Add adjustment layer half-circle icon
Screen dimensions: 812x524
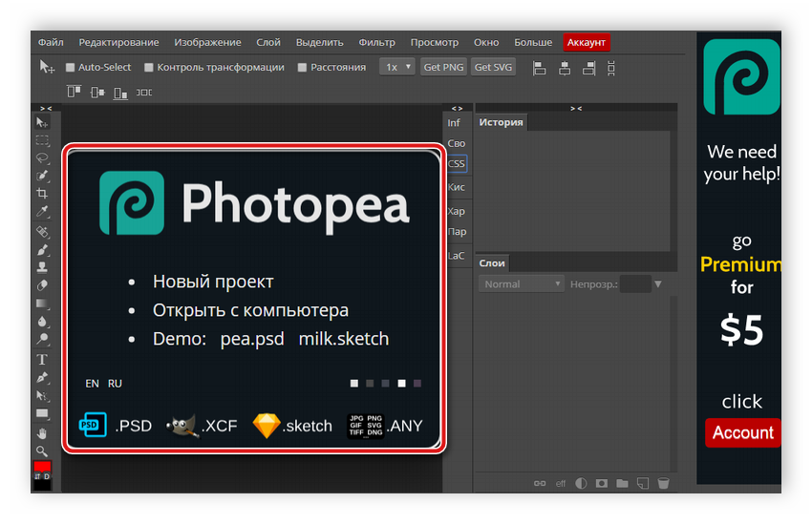[x=581, y=483]
